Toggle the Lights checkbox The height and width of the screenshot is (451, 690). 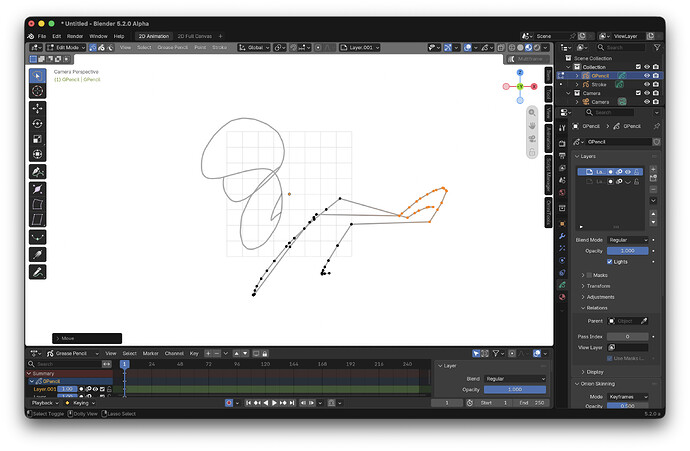[609, 262]
